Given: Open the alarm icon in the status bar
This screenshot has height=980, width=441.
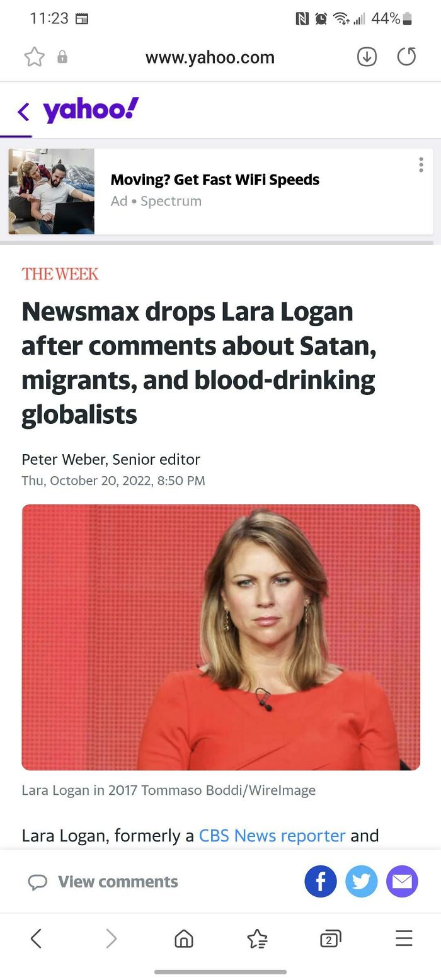Looking at the screenshot, I should 320,18.
